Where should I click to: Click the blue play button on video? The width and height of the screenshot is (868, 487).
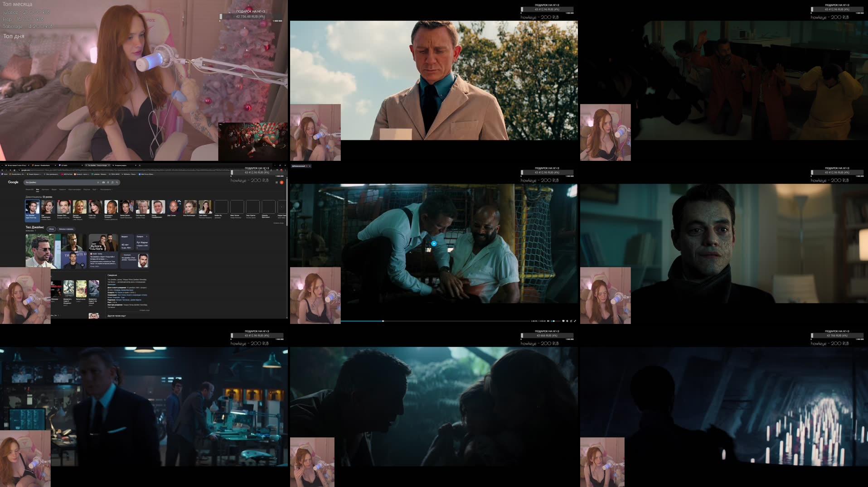click(x=434, y=243)
